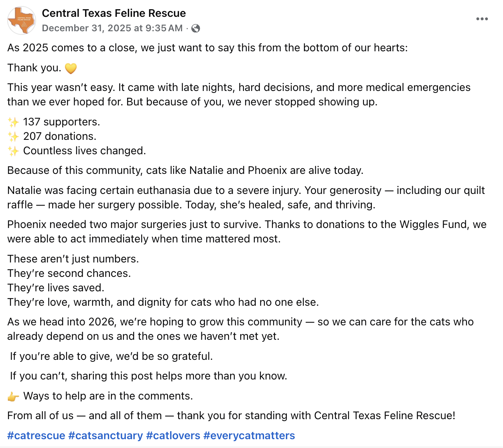Viewport: 503px width, 448px height.
Task: Open the three-dot post options menu
Action: point(482,19)
